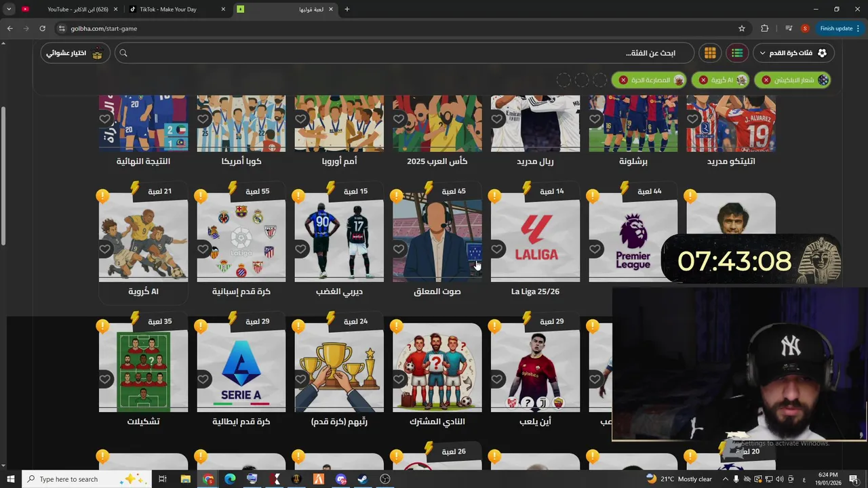Expand فئات كرة القدم dropdown

pyautogui.click(x=793, y=53)
